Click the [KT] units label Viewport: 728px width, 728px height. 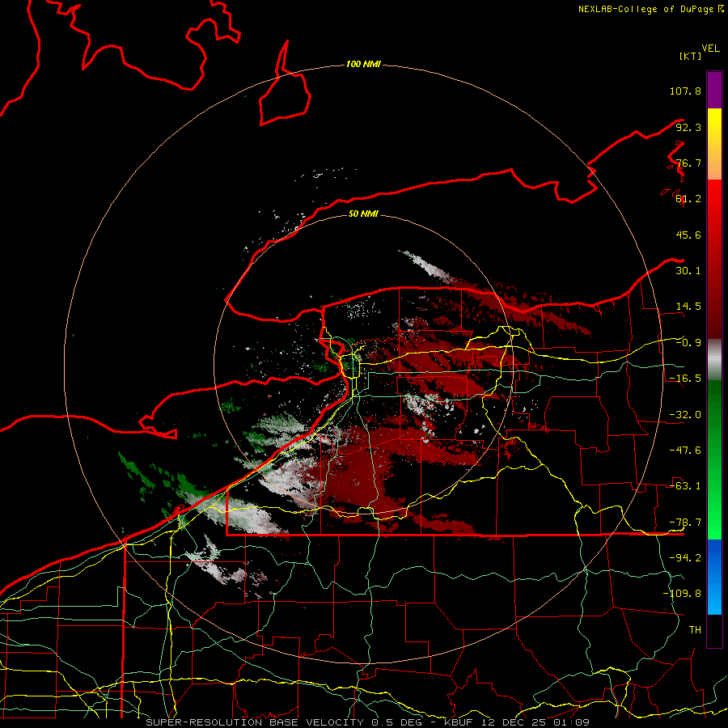(690, 56)
